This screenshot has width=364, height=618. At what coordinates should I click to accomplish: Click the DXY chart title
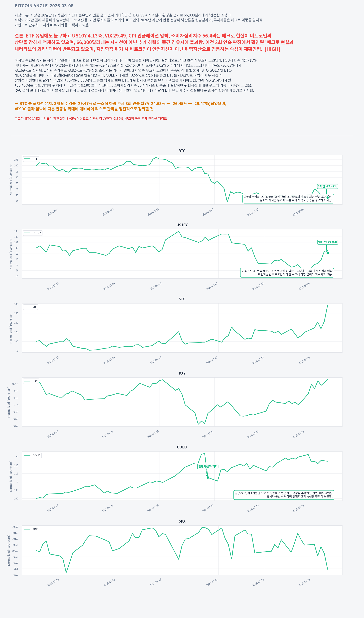point(182,373)
